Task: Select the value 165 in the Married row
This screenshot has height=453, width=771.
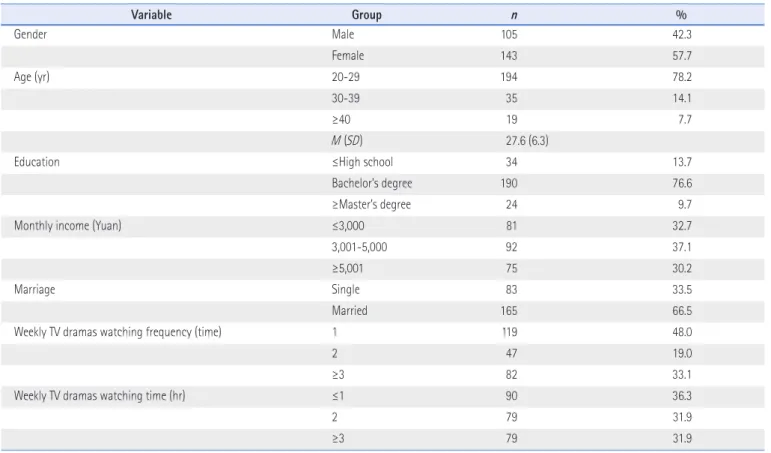Action: coord(509,311)
